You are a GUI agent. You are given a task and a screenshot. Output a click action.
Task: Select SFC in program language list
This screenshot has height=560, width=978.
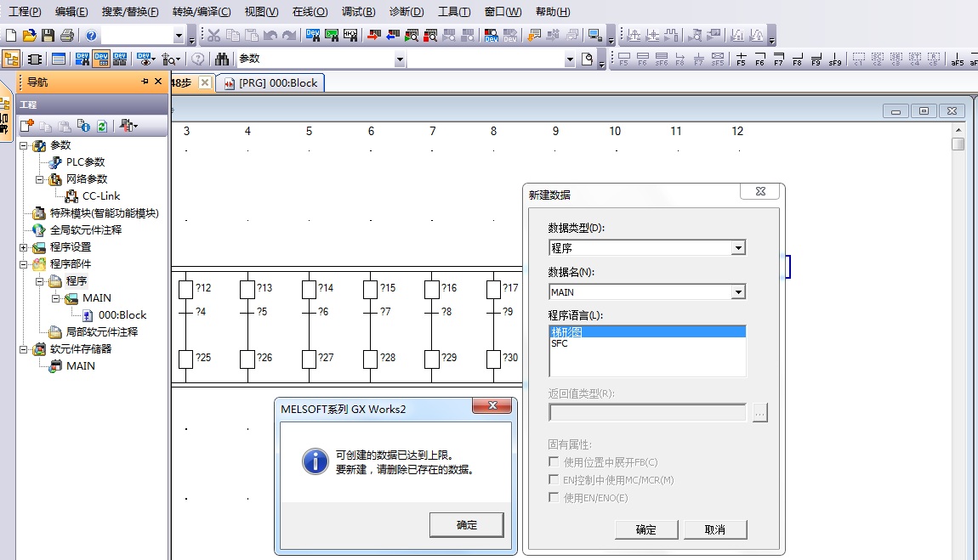coord(560,344)
